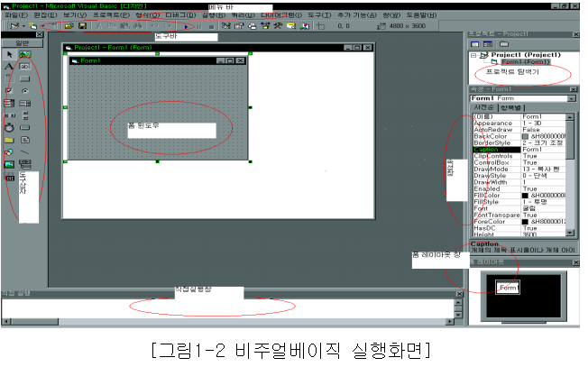Image resolution: width=588 pixels, height=367 pixels.
Task: Collapse the Project1 tree node
Action: pyautogui.click(x=473, y=55)
